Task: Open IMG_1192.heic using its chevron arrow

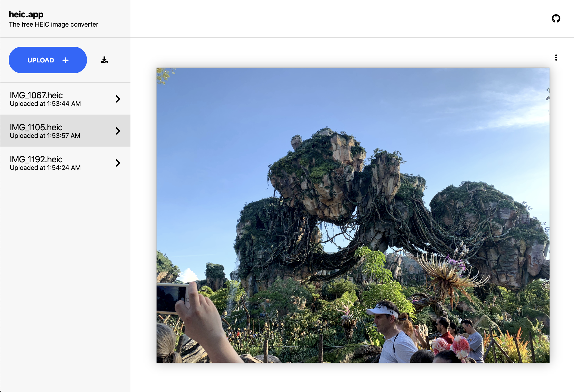Action: pyautogui.click(x=118, y=163)
